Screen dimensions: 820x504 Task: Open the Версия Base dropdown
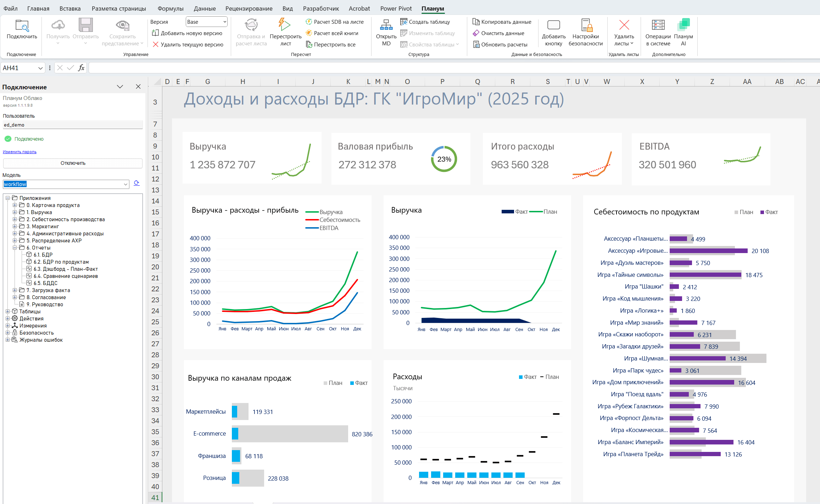coord(206,22)
